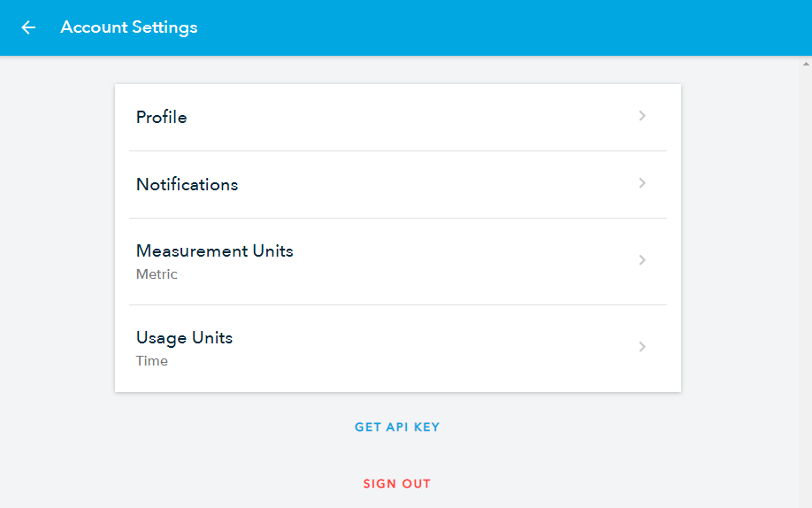This screenshot has width=812, height=508.
Task: Open the Profile settings label
Action: coord(162,117)
